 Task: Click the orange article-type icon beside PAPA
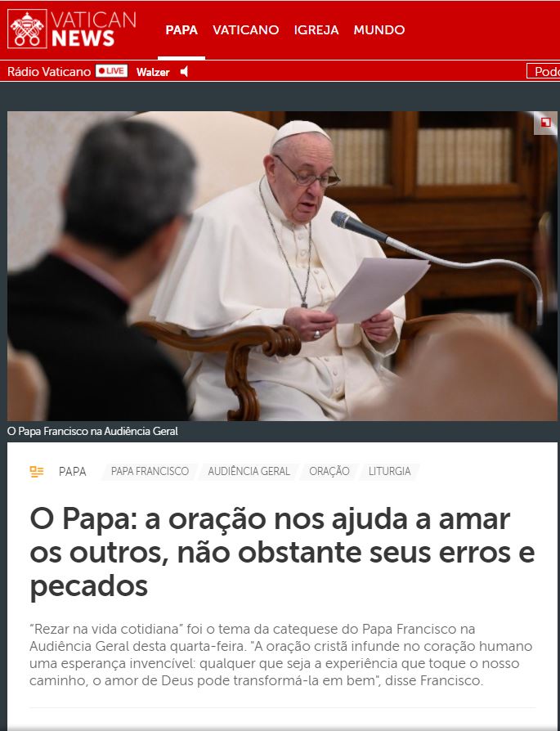pos(36,472)
